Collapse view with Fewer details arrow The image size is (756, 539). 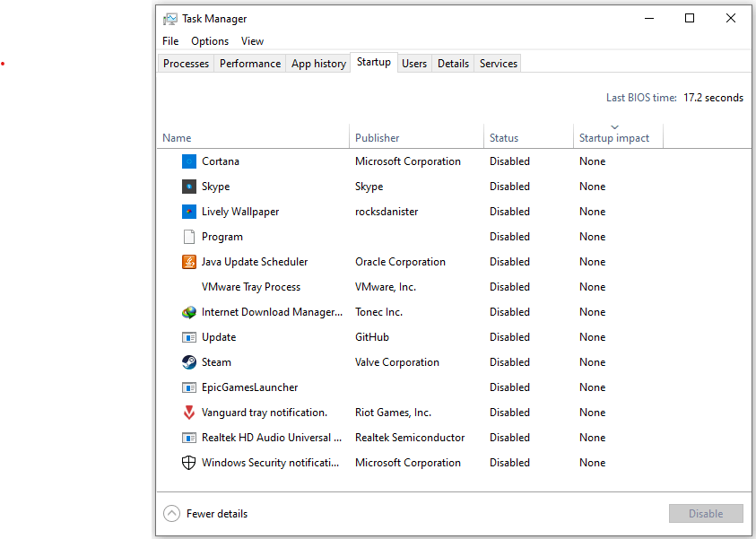click(171, 514)
